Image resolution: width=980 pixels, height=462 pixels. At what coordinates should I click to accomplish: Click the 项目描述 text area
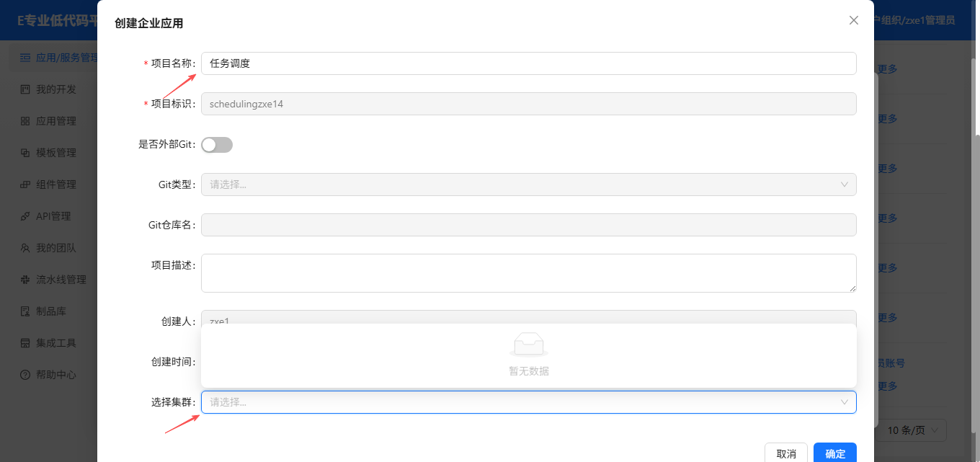pos(528,273)
